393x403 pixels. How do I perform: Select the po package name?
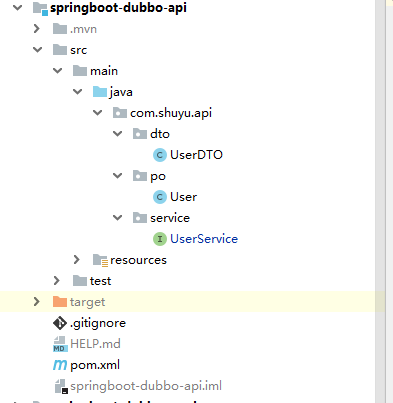click(x=158, y=177)
